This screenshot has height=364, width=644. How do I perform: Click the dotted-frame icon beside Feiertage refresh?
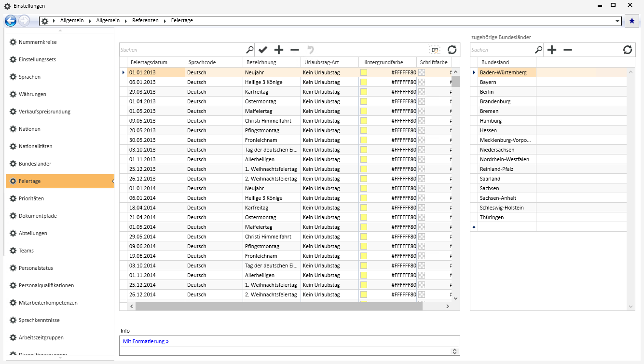coord(435,50)
